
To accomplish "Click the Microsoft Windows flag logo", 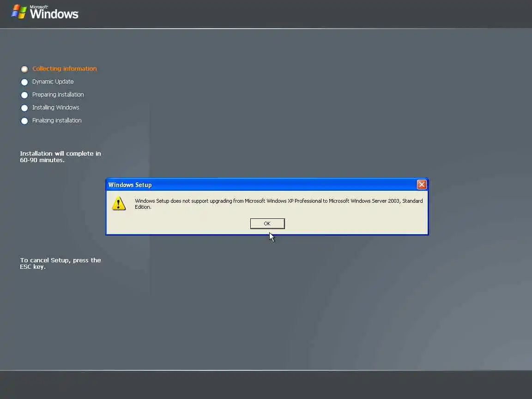I will 19,12.
